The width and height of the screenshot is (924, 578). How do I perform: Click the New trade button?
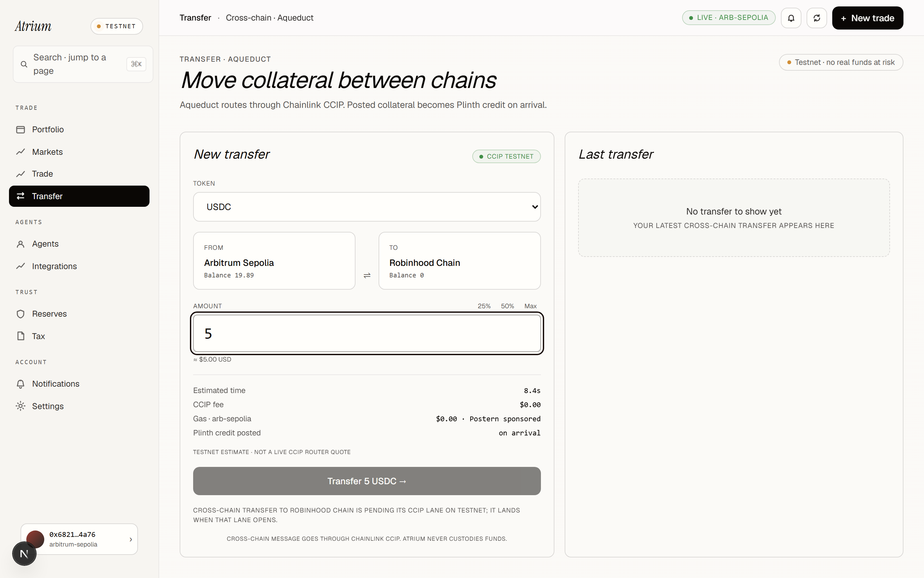click(867, 18)
